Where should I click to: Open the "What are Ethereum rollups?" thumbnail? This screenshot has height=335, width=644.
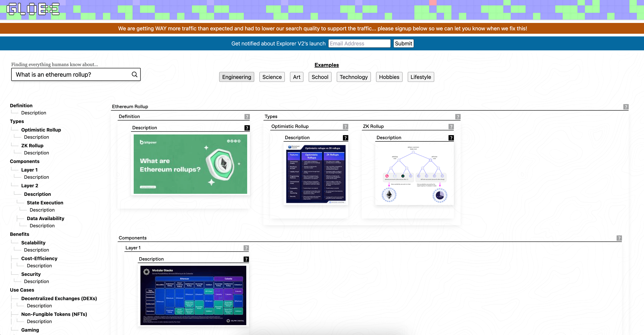tap(190, 164)
